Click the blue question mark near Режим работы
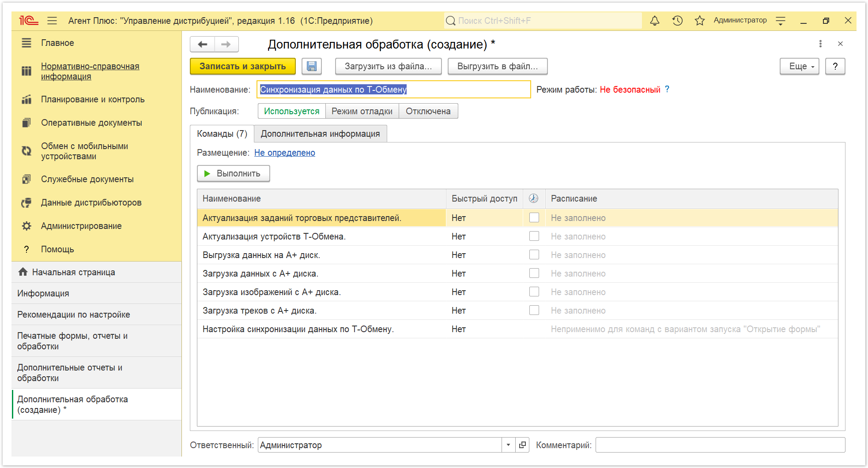The image size is (868, 468). tap(667, 89)
